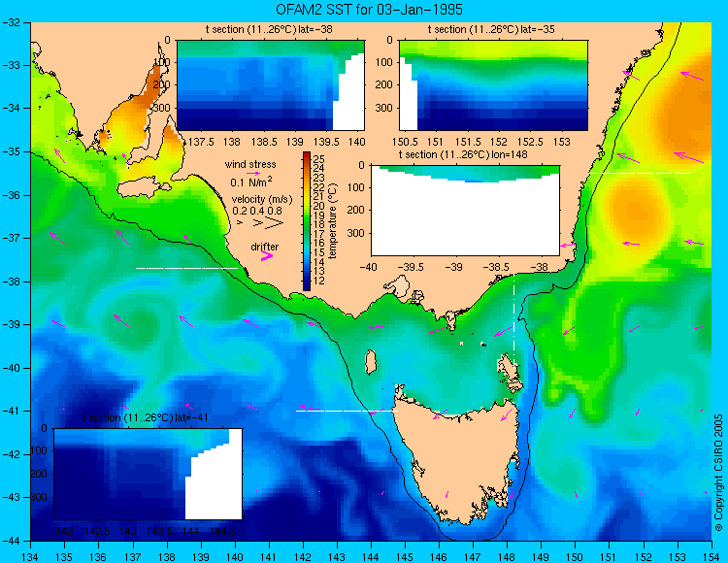This screenshot has width=728, height=563.
Task: Click "152.5" on the lat=-35 section axis
Action: tap(530, 142)
